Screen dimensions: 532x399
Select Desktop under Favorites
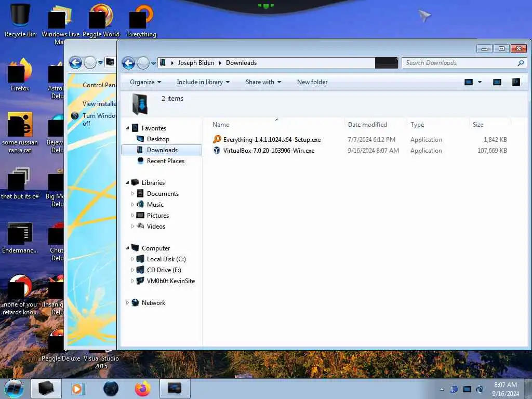158,139
